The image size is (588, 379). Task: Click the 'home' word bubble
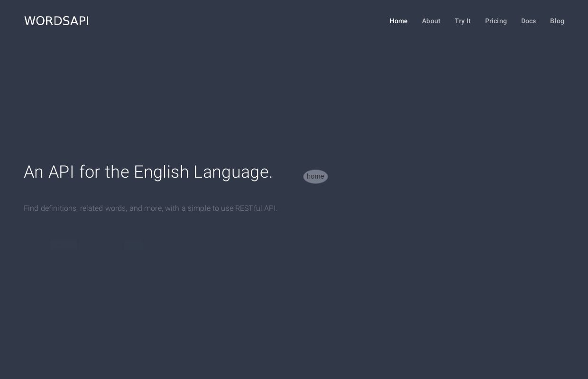[315, 176]
